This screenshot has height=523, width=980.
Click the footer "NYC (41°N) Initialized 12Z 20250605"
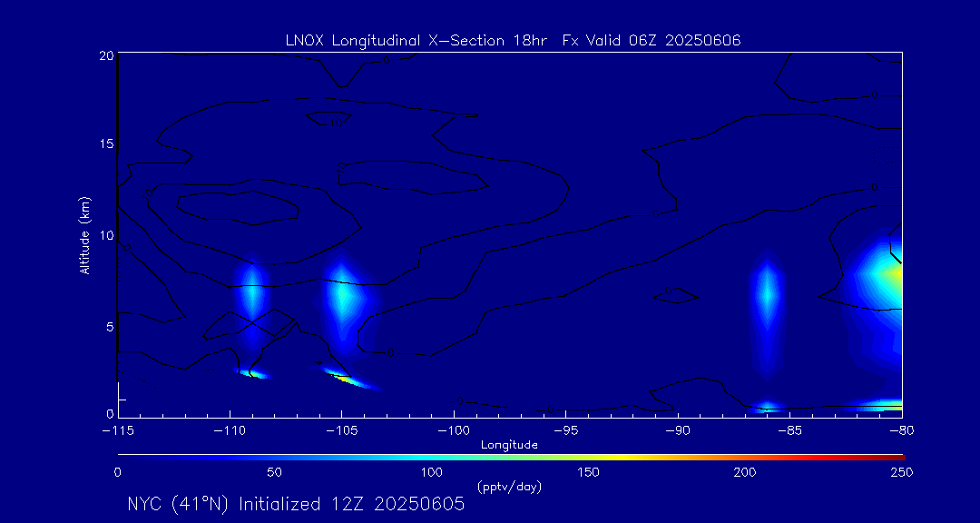tap(296, 504)
